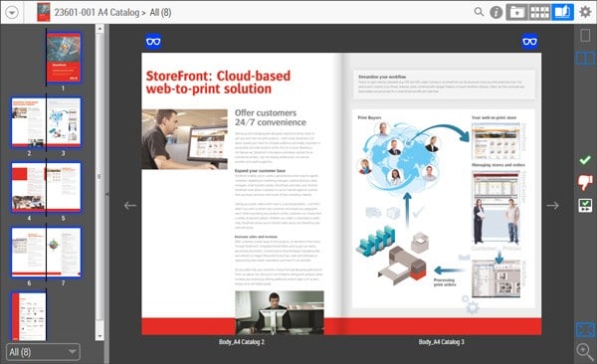Switch to single page view icon

pos(585,36)
